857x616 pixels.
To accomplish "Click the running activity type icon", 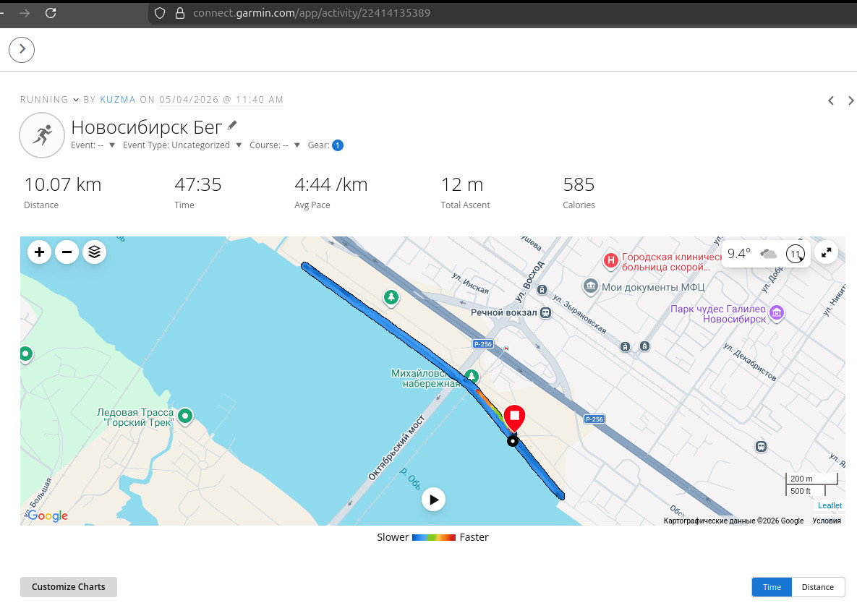I will (x=42, y=135).
